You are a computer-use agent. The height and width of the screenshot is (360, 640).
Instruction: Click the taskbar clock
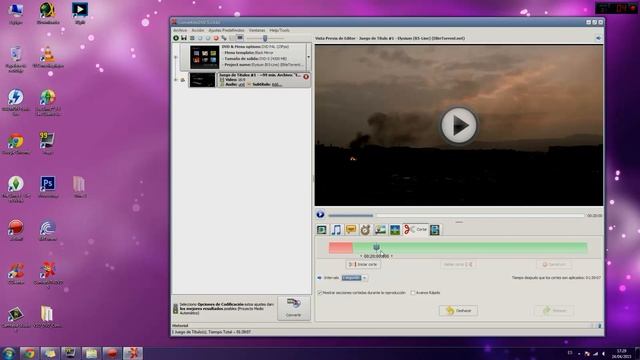(621, 353)
